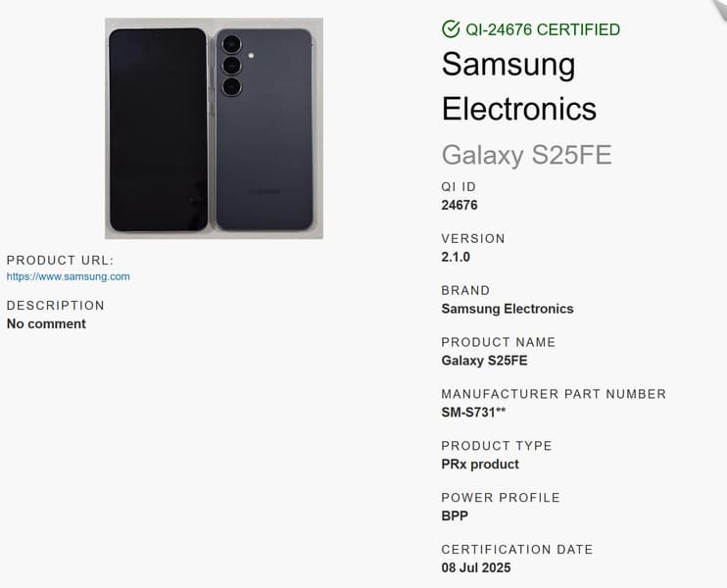Click the phone's front screen in the photo

point(157,128)
